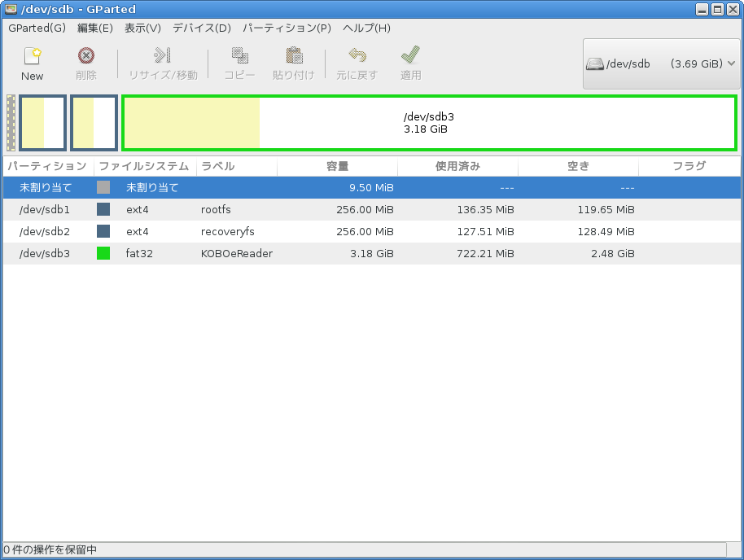Sort by ファイルシステム column header
This screenshot has height=560, width=744.
coord(144,167)
